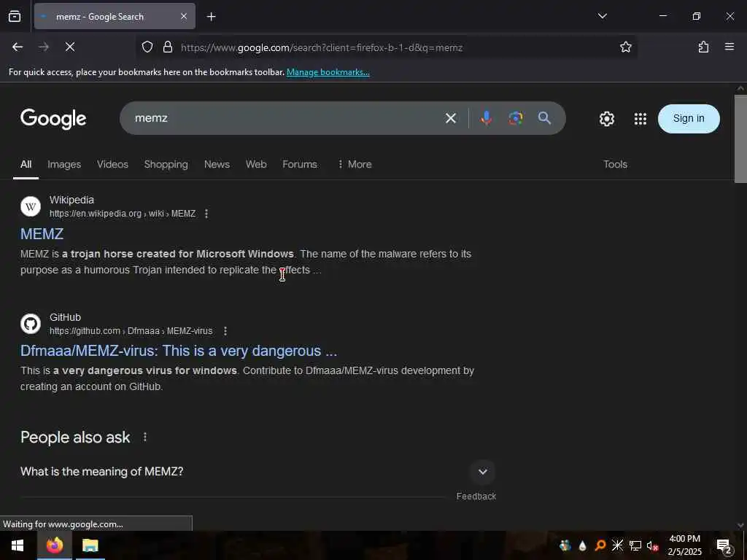Expand the More search filters menu

click(x=355, y=164)
